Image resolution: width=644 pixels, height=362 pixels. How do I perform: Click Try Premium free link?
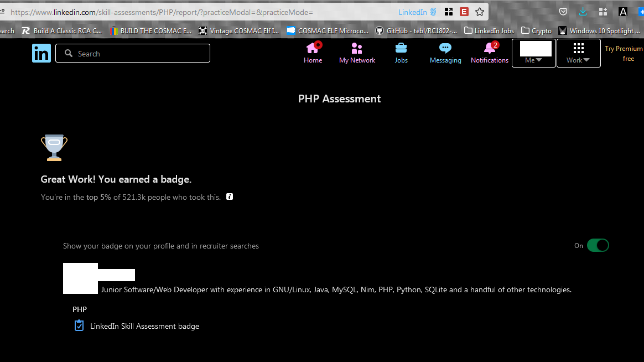pos(624,54)
